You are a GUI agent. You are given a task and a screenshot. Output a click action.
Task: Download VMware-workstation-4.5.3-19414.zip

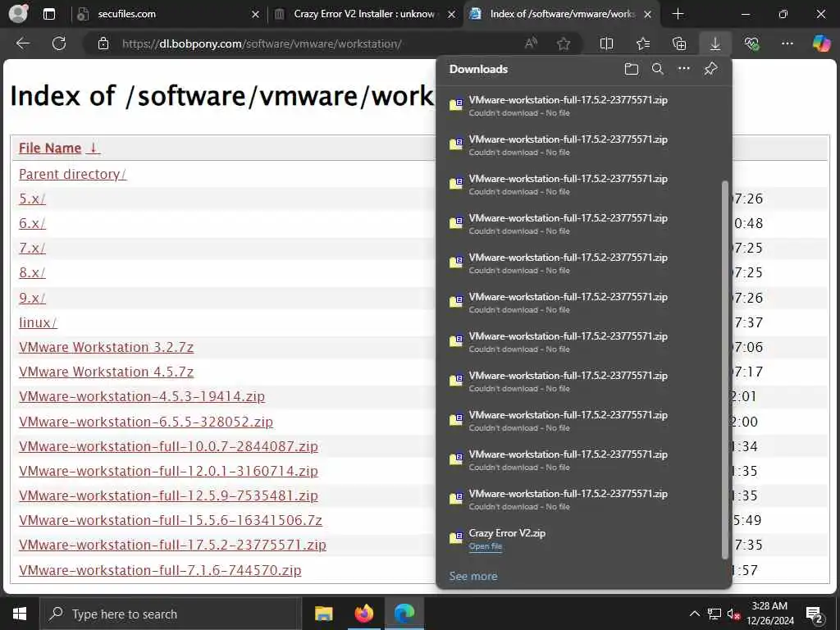pos(142,396)
